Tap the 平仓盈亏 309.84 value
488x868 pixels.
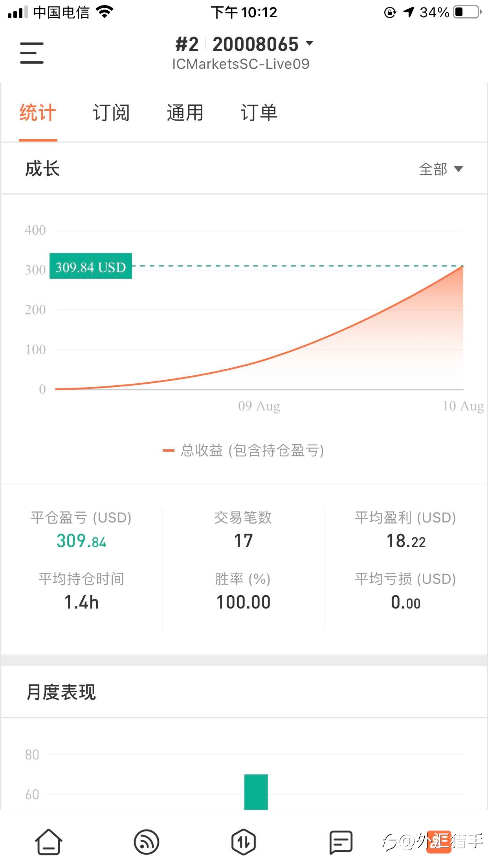coord(81,541)
